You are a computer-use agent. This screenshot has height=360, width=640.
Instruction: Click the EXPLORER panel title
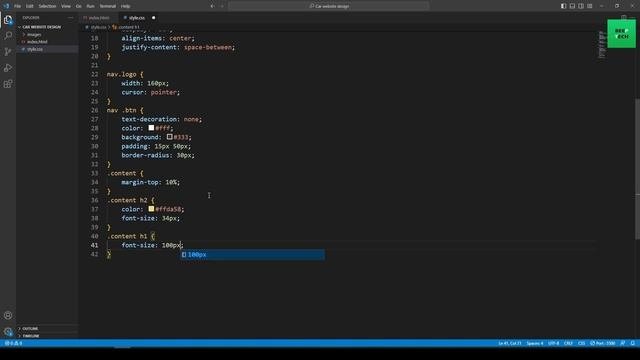(31, 18)
